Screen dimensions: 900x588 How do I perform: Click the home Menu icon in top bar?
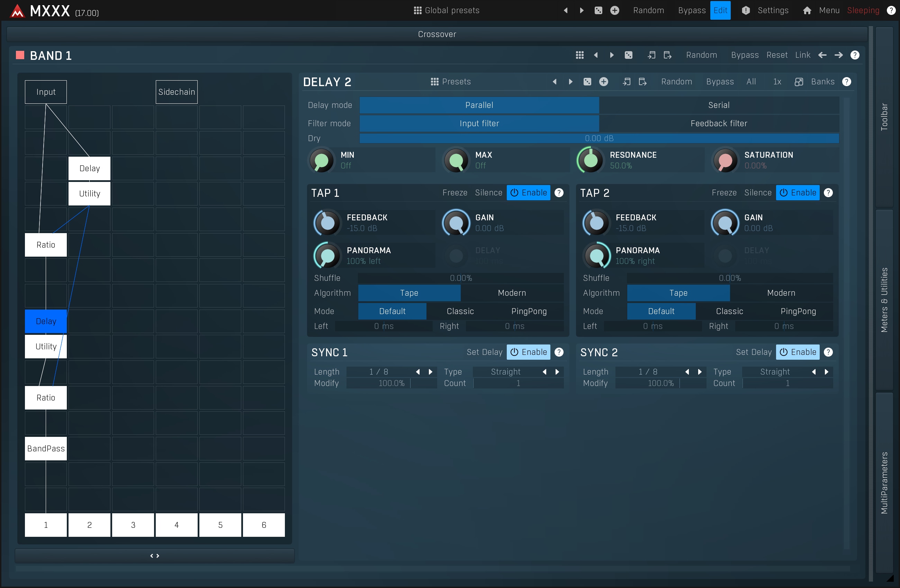[x=807, y=10]
